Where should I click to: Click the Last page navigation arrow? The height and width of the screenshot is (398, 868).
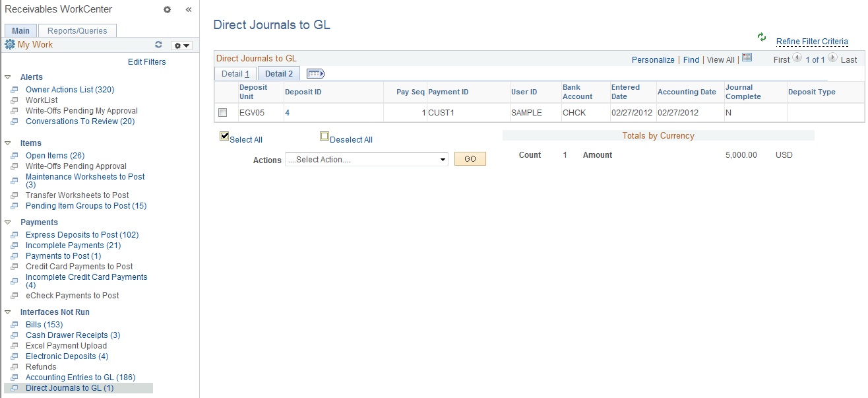pos(833,59)
